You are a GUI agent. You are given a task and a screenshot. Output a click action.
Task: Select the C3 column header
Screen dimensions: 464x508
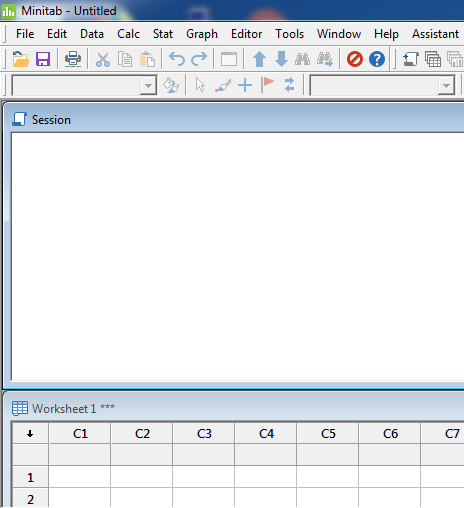coord(204,433)
